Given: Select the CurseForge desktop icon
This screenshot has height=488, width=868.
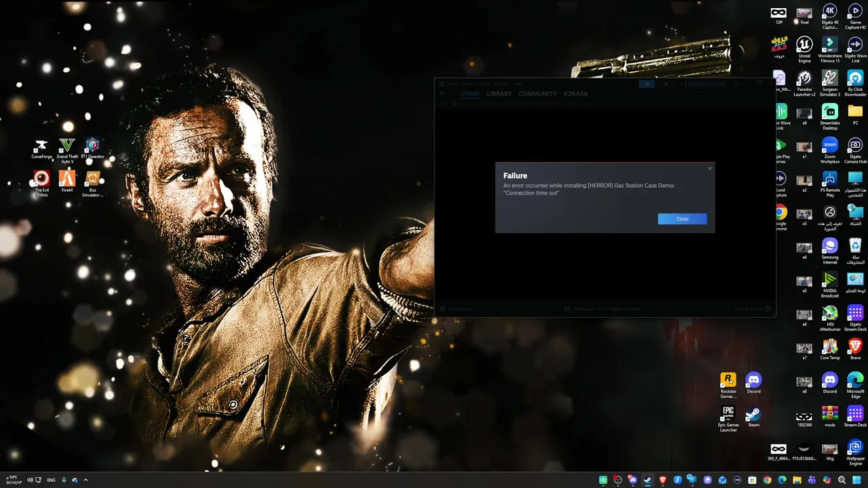Looking at the screenshot, I should coord(41,149).
